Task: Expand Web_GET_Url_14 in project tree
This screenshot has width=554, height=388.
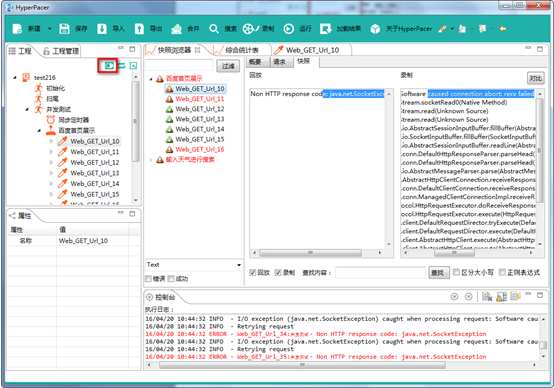Action: tap(51, 184)
